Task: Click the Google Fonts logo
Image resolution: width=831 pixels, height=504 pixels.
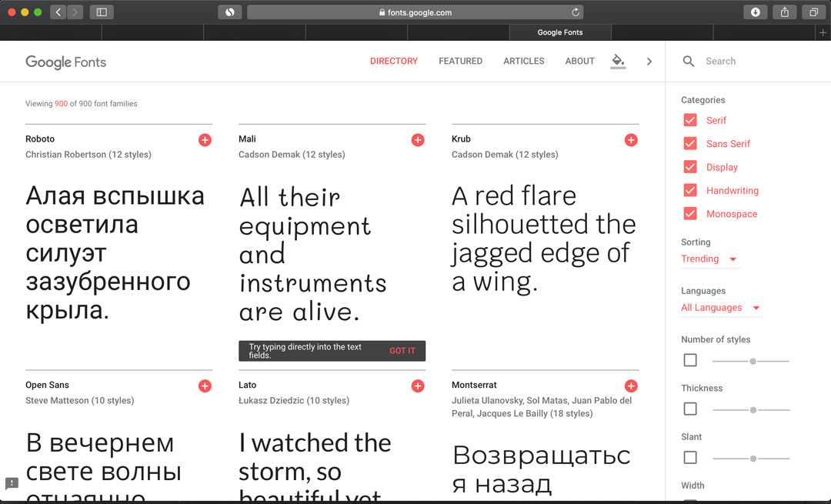Action: (x=66, y=62)
